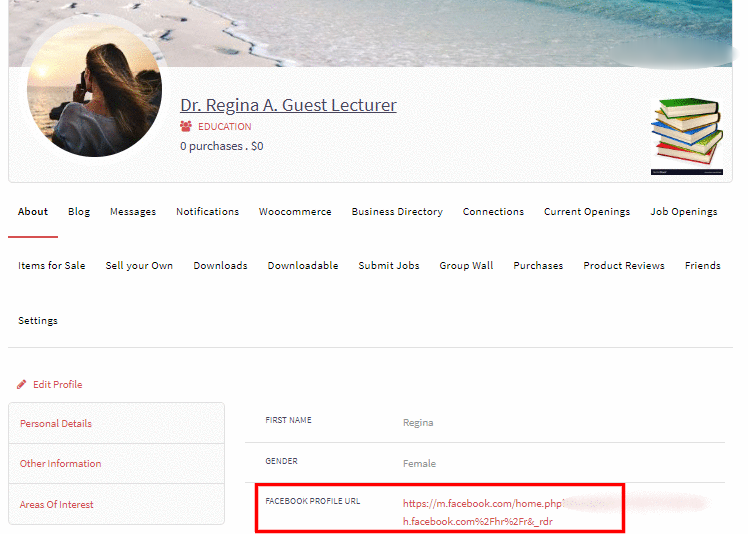Image resolution: width=748 pixels, height=534 pixels.
Task: Select the Woocommerce tab
Action: [x=295, y=212]
